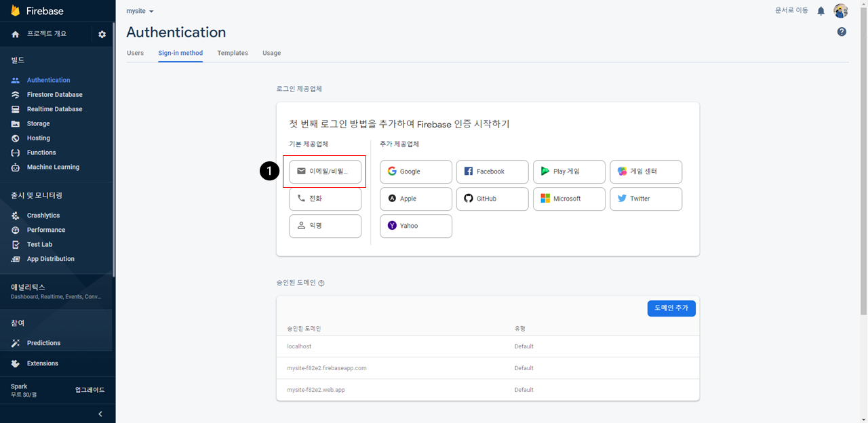Image resolution: width=868 pixels, height=423 pixels.
Task: Click the 도메인 추가 button
Action: (671, 308)
